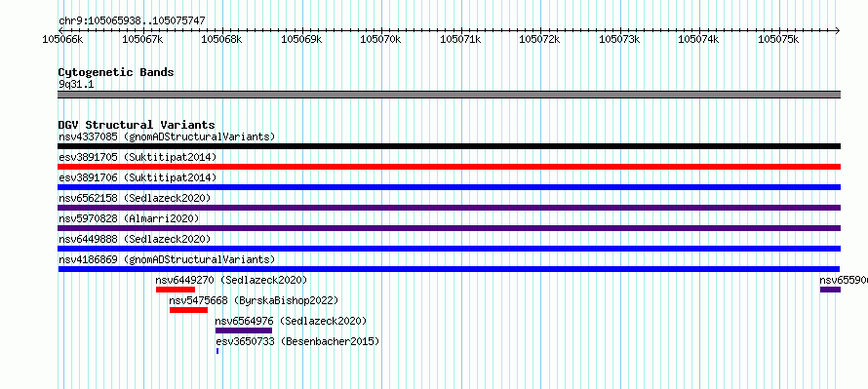Viewport: 868px width, 389px height.
Task: Click the 105075k ruler tick label
Action: tap(779, 39)
